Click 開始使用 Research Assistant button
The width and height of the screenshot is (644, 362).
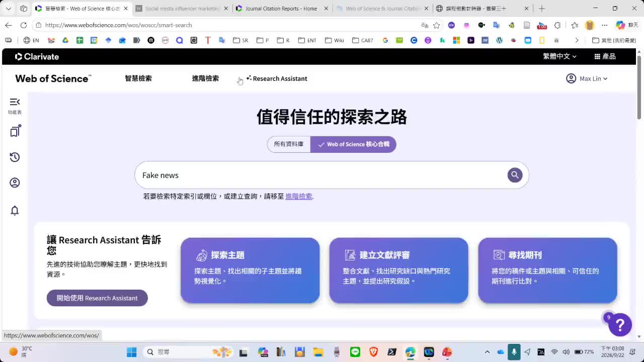tap(97, 298)
